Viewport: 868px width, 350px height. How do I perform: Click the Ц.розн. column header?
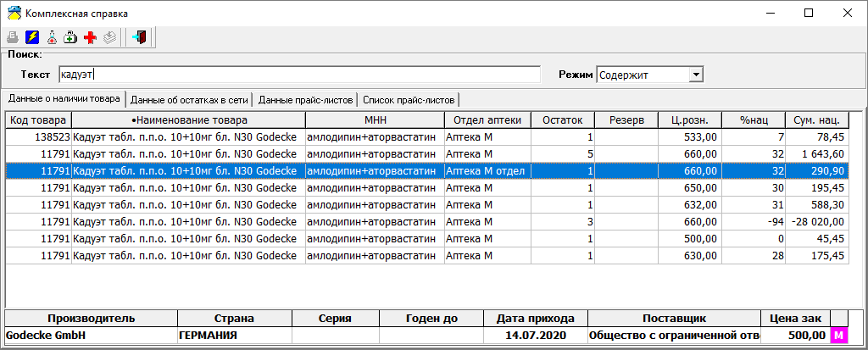pos(690,120)
